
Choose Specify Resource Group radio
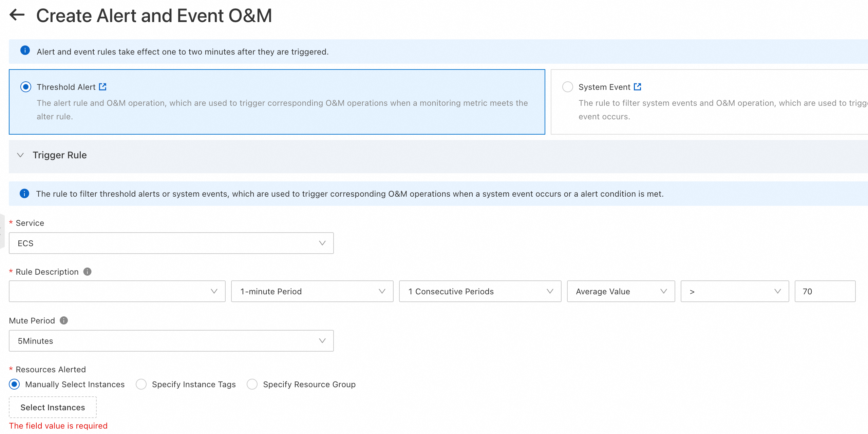click(x=252, y=384)
